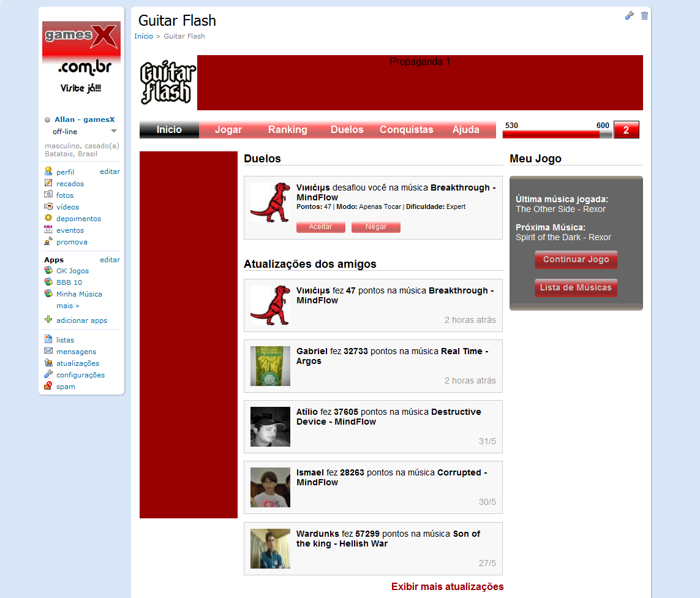
Task: Click the spam blocked-mail icon
Action: (48, 385)
